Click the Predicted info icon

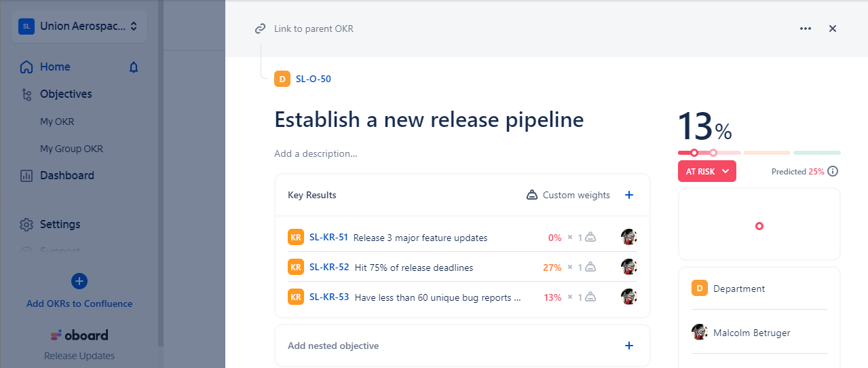(x=833, y=171)
